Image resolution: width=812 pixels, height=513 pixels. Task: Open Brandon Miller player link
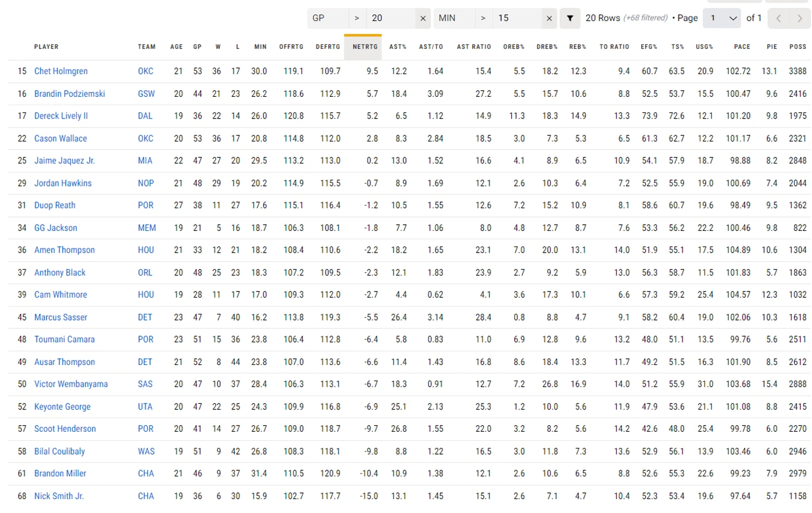click(x=60, y=473)
